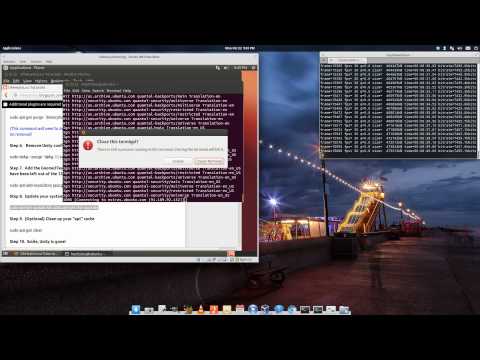Click the blue download arrow dock icon
Image resolution: width=480 pixels, height=360 pixels.
pyautogui.click(x=136, y=309)
